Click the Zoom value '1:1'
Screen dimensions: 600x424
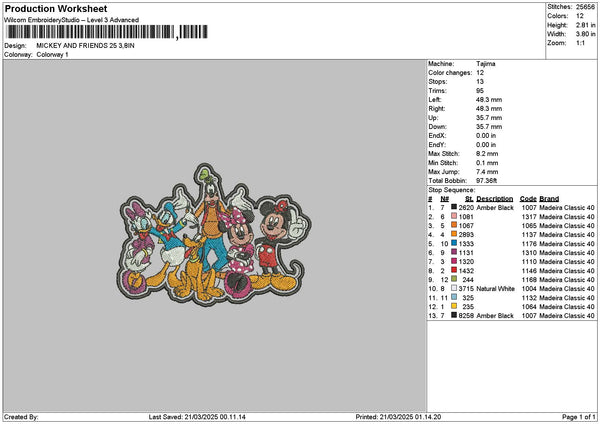[580, 43]
